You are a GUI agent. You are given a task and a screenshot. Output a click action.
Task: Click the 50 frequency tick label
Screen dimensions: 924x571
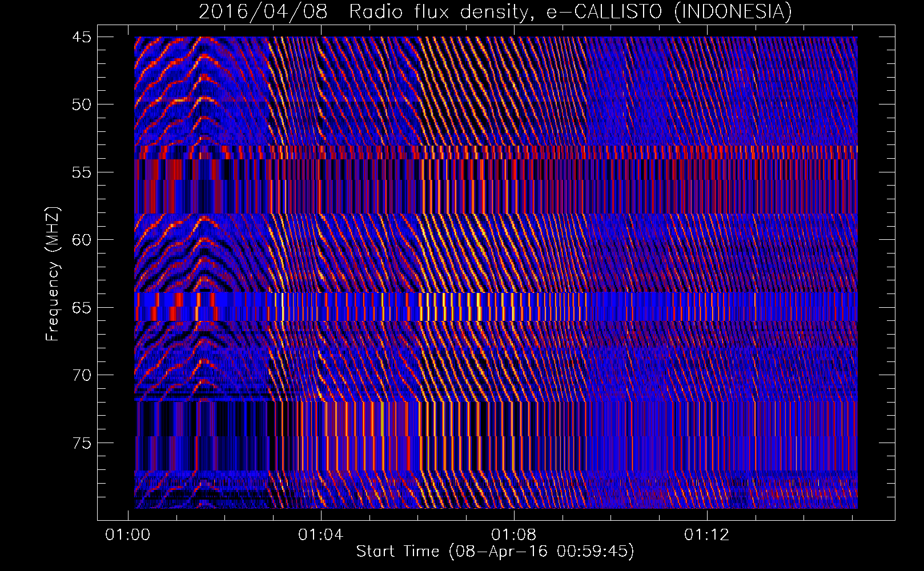pyautogui.click(x=81, y=104)
